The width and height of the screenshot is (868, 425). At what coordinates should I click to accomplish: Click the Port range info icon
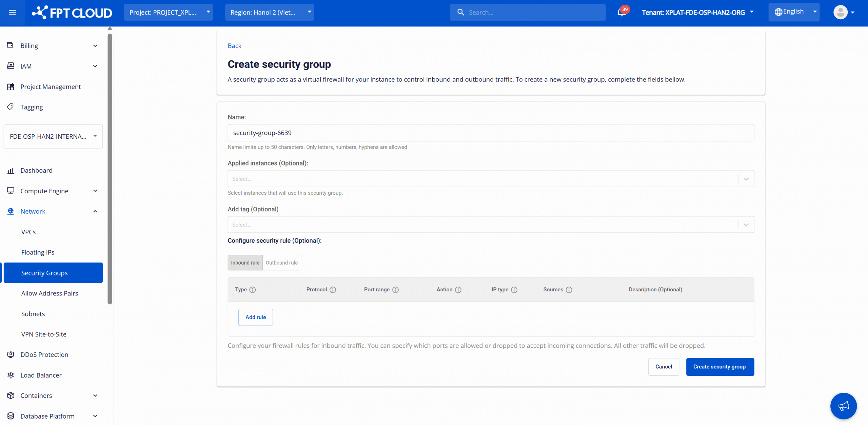click(395, 290)
